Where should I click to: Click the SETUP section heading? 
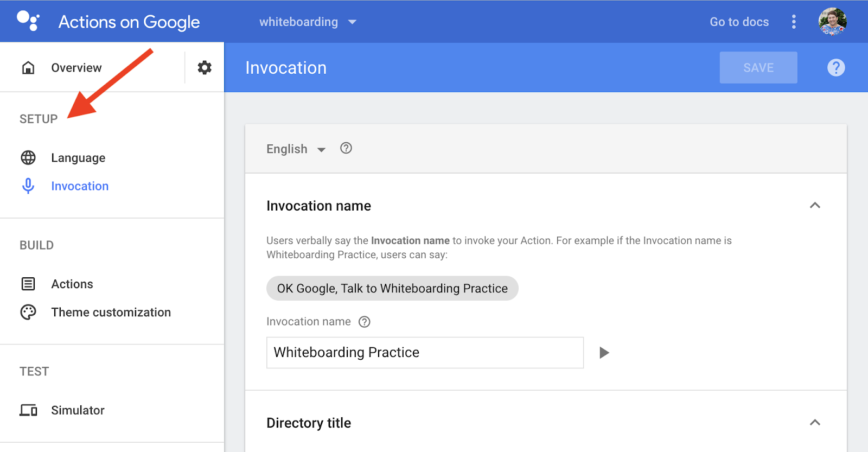[x=39, y=119]
